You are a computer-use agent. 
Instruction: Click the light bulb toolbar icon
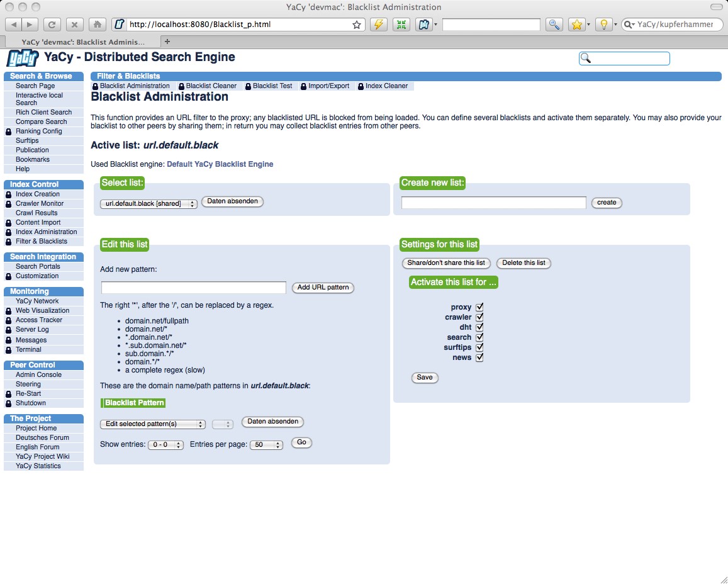point(603,25)
